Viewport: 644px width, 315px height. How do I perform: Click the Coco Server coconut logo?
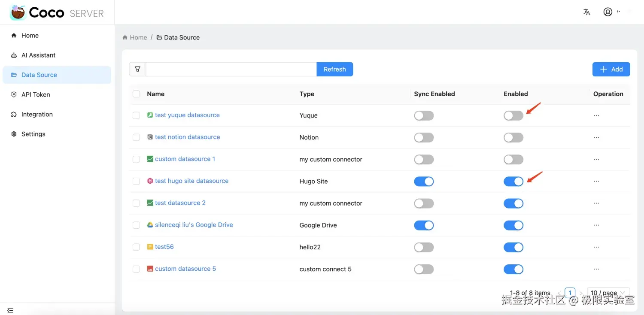pyautogui.click(x=18, y=13)
